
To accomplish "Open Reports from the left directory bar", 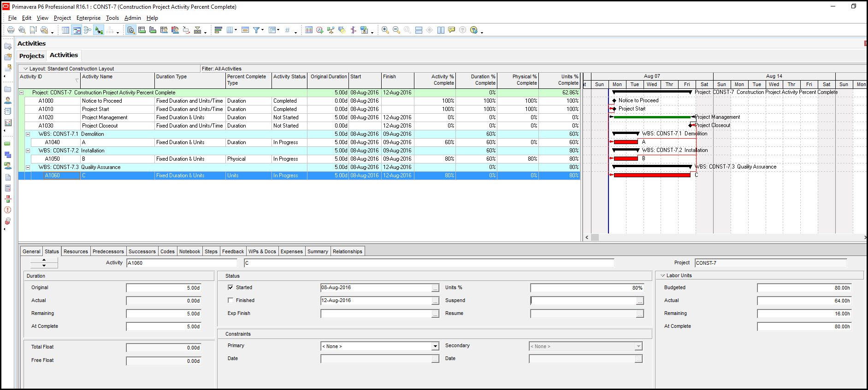I will click(8, 111).
